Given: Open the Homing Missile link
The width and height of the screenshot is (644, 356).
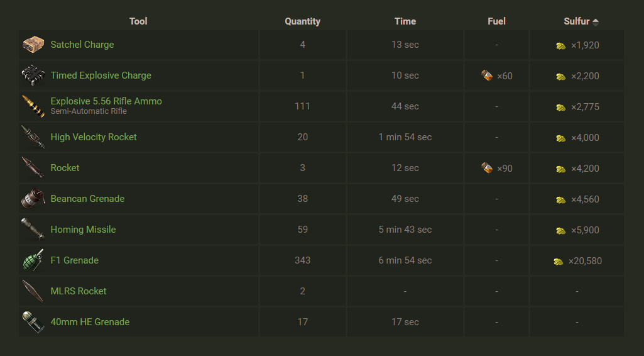Looking at the screenshot, I should [x=83, y=230].
